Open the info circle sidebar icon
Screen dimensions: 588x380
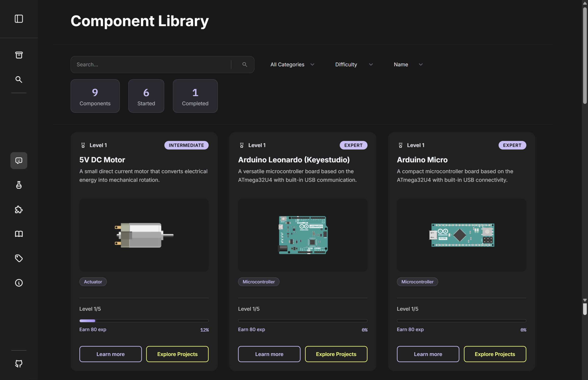tap(19, 283)
